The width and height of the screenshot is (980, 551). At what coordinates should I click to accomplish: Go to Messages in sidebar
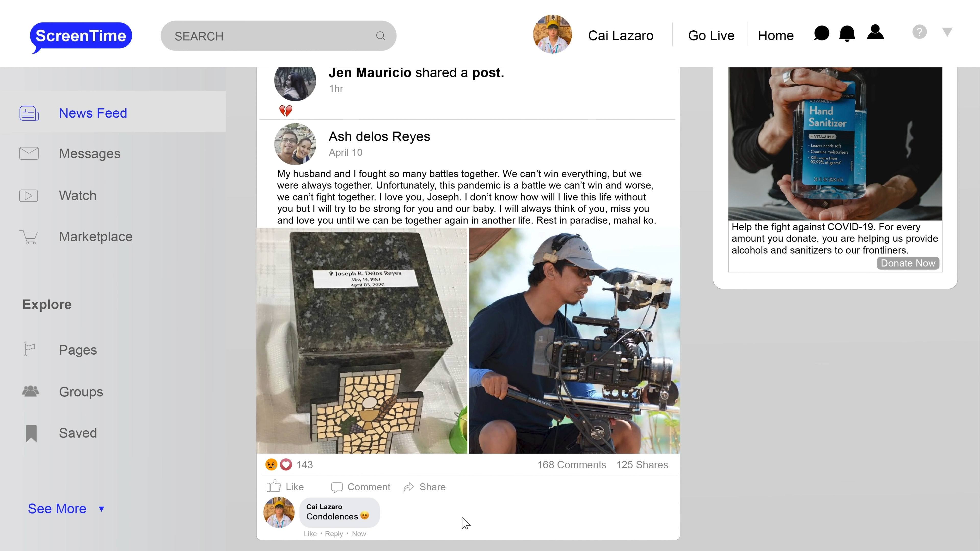coord(89,154)
